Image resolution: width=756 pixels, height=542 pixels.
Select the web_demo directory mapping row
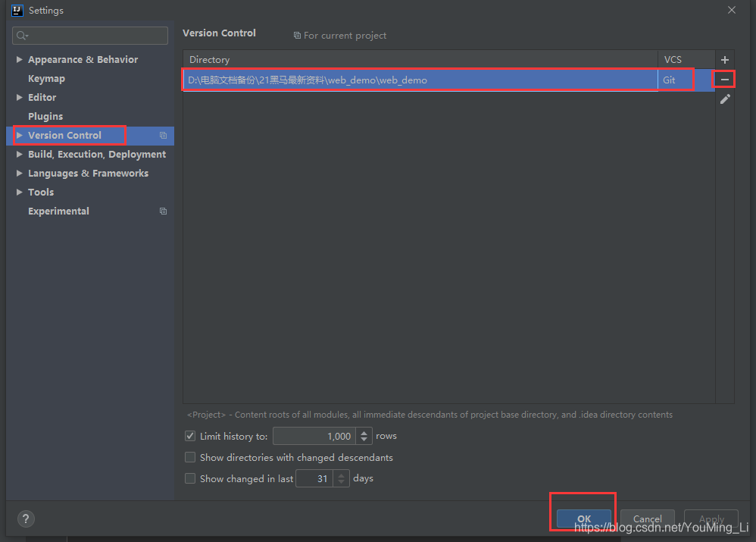(449, 80)
